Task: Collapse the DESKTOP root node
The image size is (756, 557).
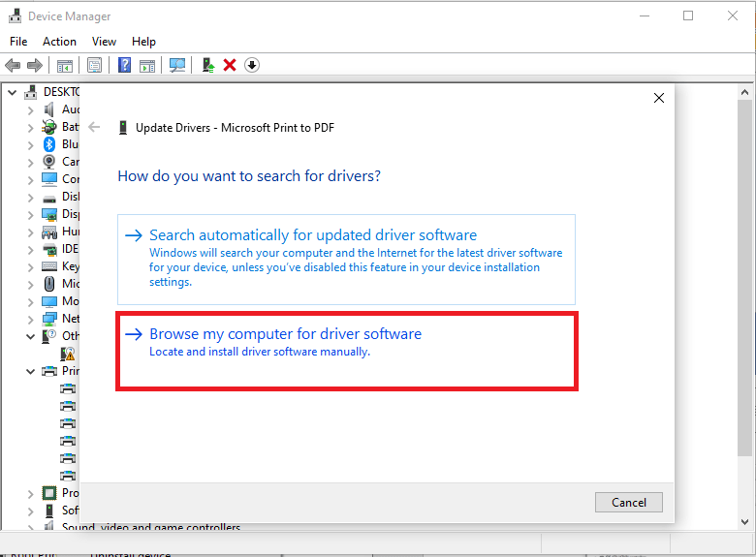Action: point(13,92)
